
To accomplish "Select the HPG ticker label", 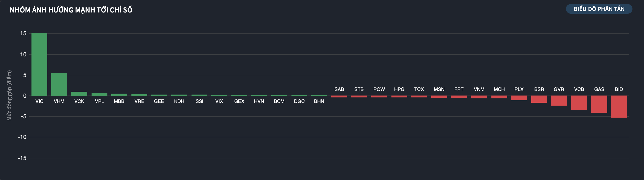I will 399,89.
